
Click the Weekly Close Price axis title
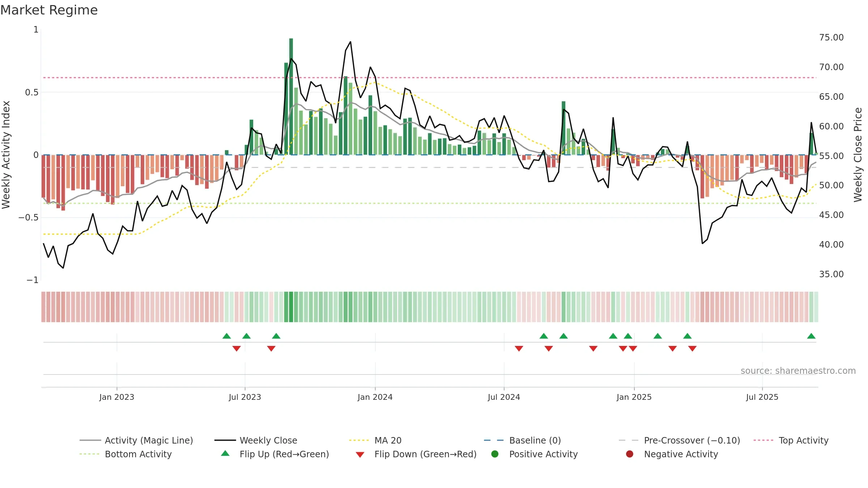858,155
